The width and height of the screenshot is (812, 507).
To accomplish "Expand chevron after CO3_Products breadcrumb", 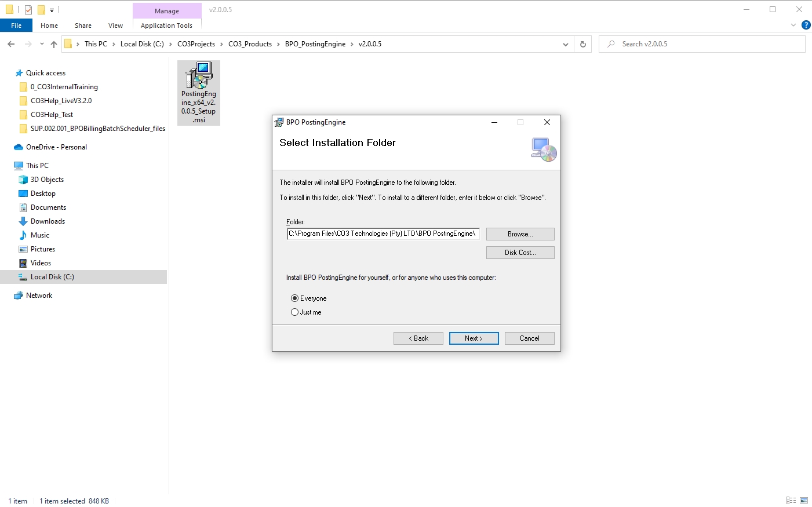I will click(x=278, y=44).
